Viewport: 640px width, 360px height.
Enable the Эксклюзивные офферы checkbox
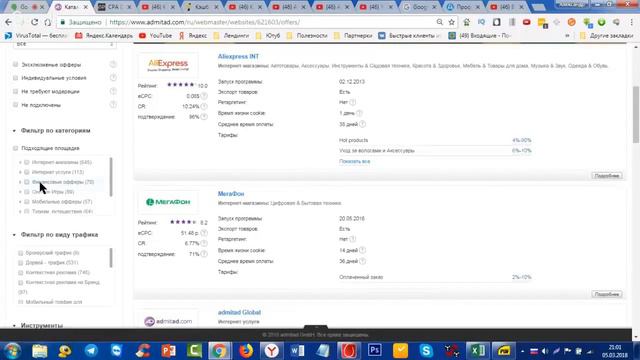pyautogui.click(x=16, y=64)
